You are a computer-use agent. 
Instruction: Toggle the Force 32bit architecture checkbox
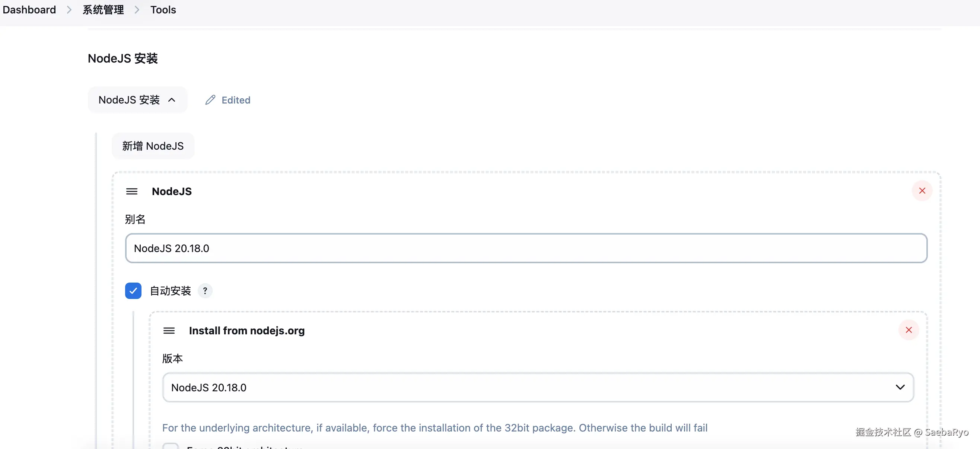coord(171,446)
